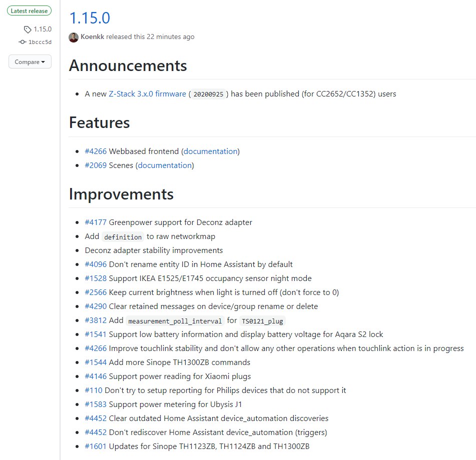
Task: Open the Z-Stack 3.x.0 firmware link
Action: [147, 94]
